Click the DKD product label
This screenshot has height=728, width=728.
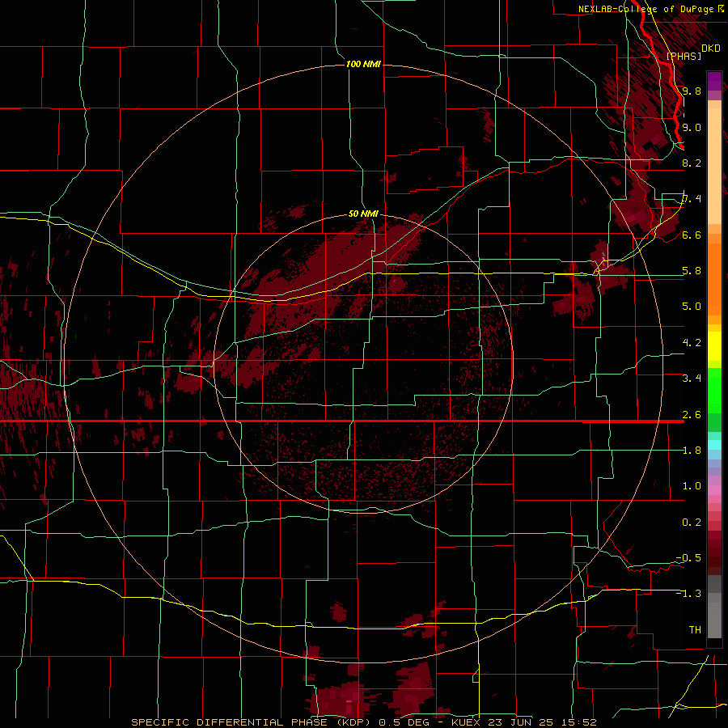point(710,48)
